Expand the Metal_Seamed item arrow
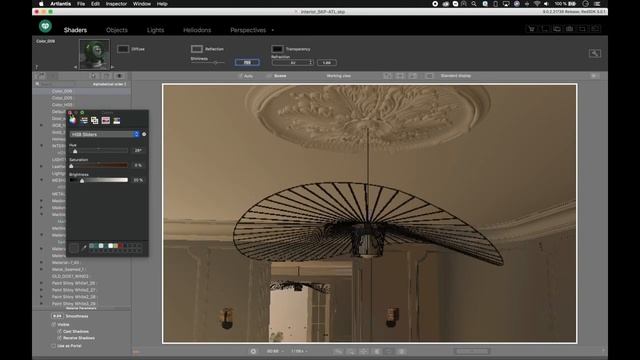The width and height of the screenshot is (640, 360). coord(42,269)
